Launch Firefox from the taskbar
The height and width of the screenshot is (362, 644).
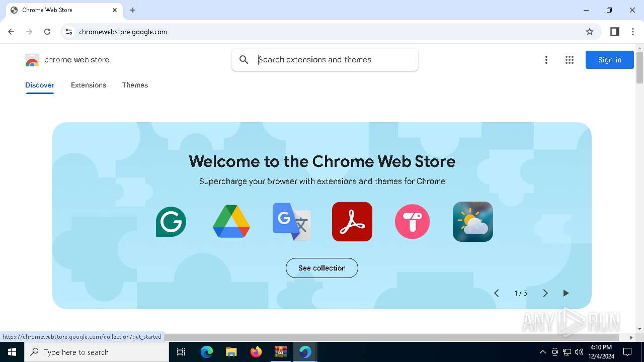pos(256,352)
